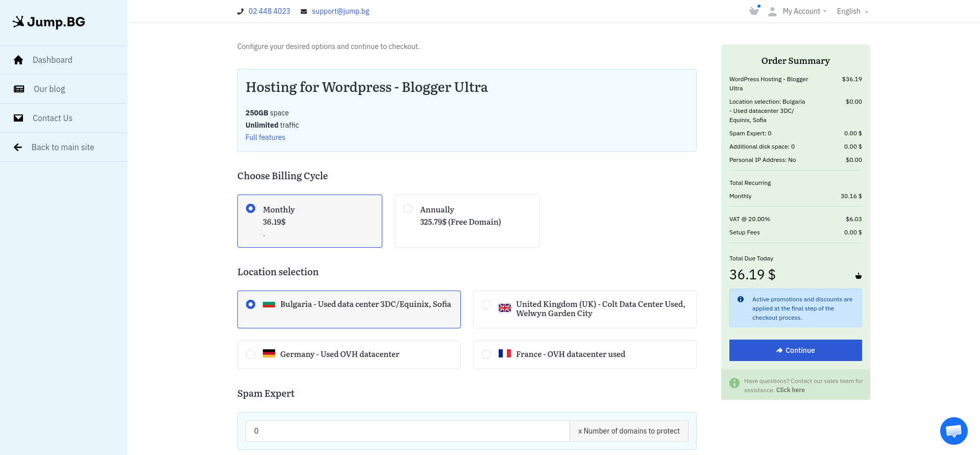
Task: Click the Back to main site arrow icon
Action: point(18,147)
